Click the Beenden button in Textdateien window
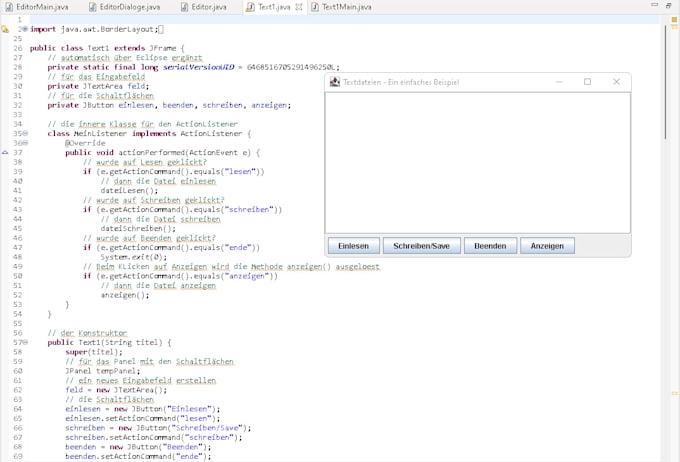 pyautogui.click(x=490, y=246)
